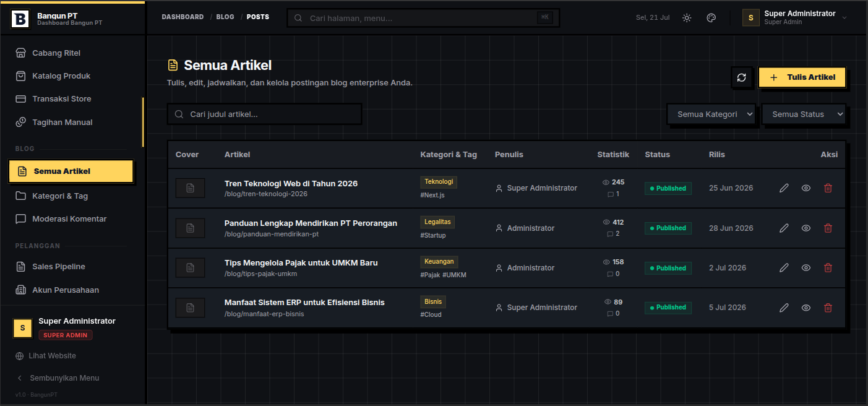868x406 pixels.
Task: Edit the Tips Mengelola Pajak article
Action: pyautogui.click(x=784, y=268)
